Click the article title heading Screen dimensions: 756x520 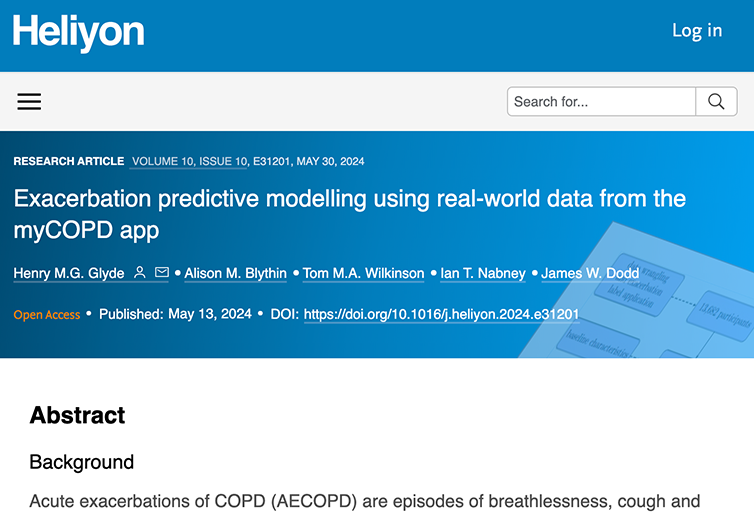[x=350, y=214]
